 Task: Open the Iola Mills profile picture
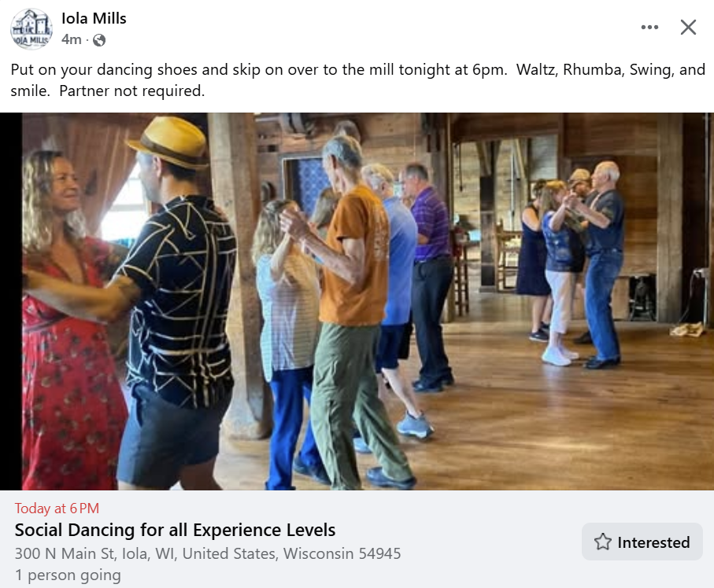[31, 28]
